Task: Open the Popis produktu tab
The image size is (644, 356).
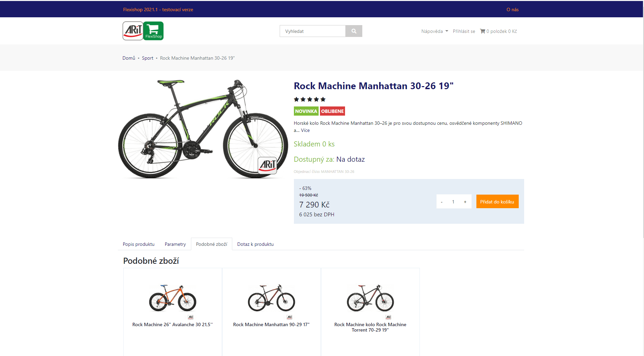Action: coord(138,244)
